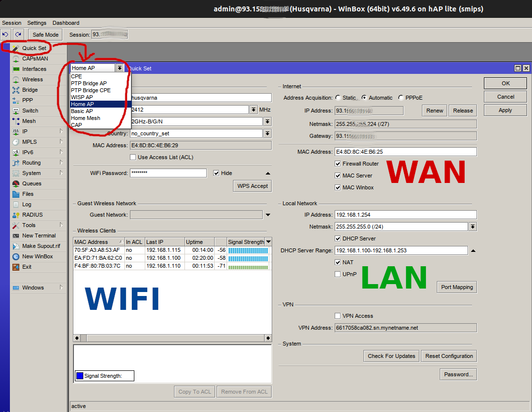Open the Queues sidebar entry
The height and width of the screenshot is (412, 532).
tap(32, 183)
